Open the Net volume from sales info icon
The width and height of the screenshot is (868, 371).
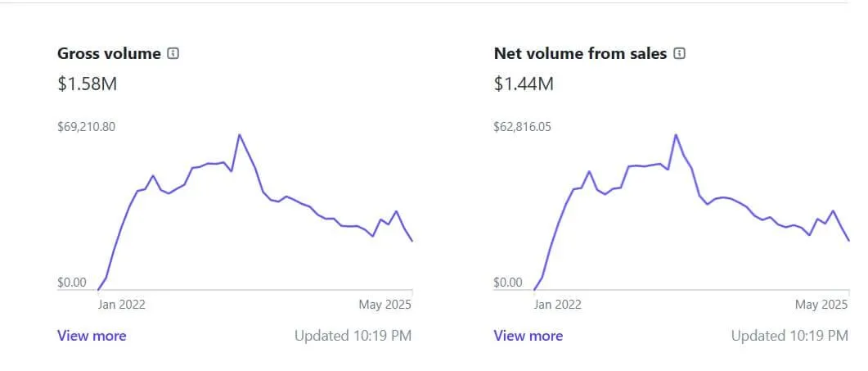point(679,54)
